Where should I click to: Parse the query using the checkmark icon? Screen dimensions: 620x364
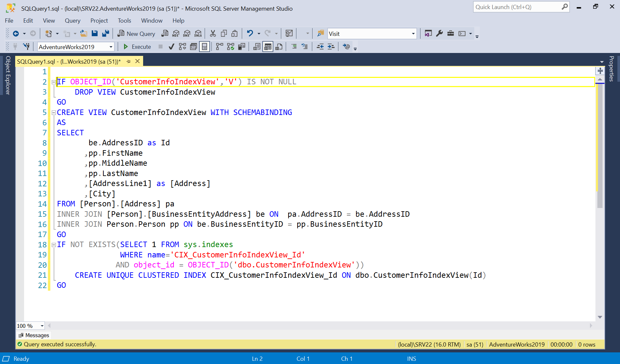172,47
